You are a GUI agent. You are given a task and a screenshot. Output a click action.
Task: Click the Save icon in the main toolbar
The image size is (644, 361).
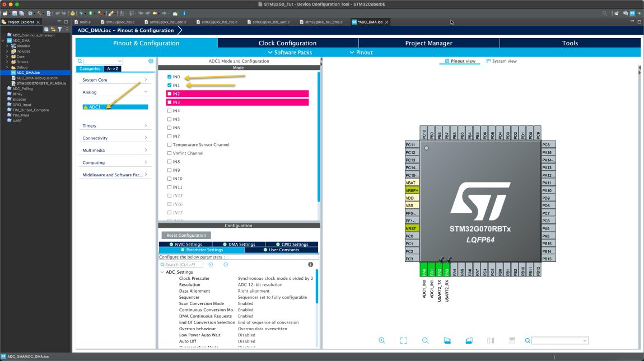(14, 13)
